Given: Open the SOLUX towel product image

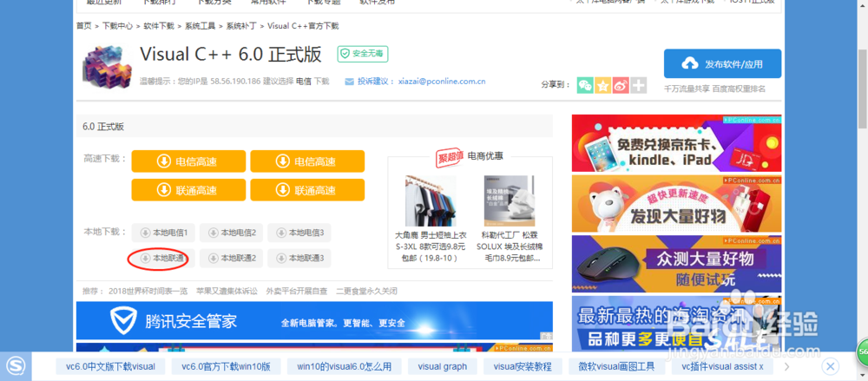Looking at the screenshot, I should [510, 200].
